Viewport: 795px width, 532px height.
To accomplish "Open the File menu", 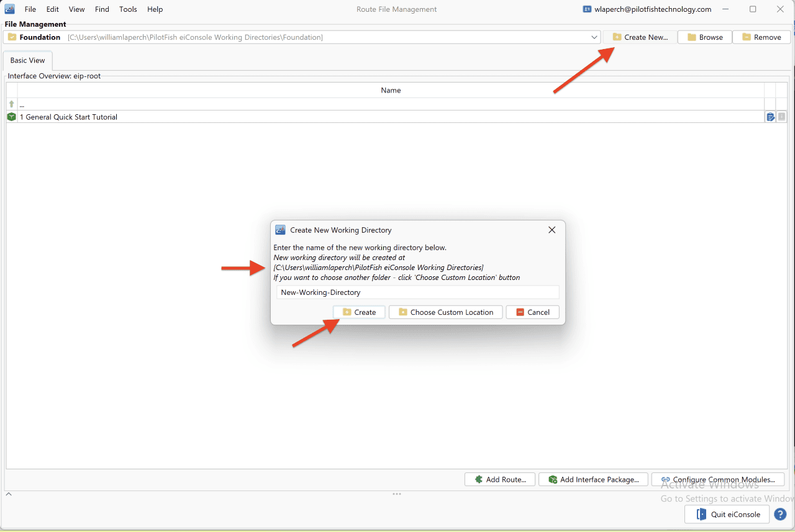I will click(30, 9).
